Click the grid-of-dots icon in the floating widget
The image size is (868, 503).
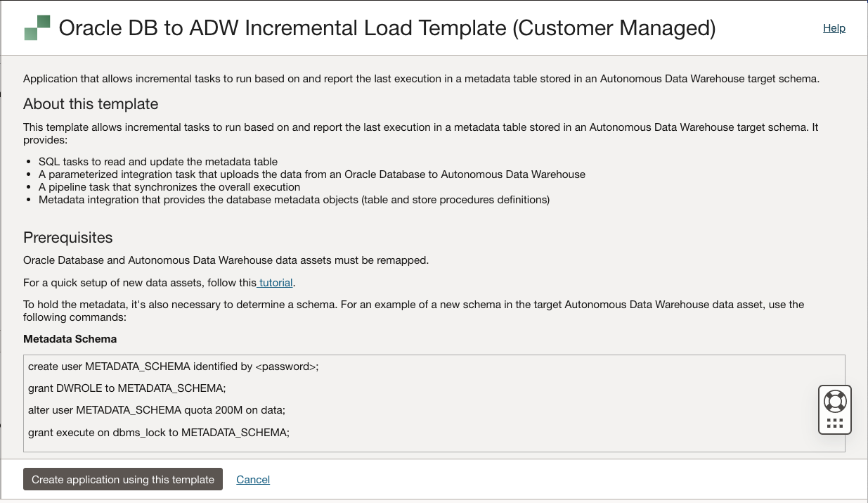click(x=834, y=422)
